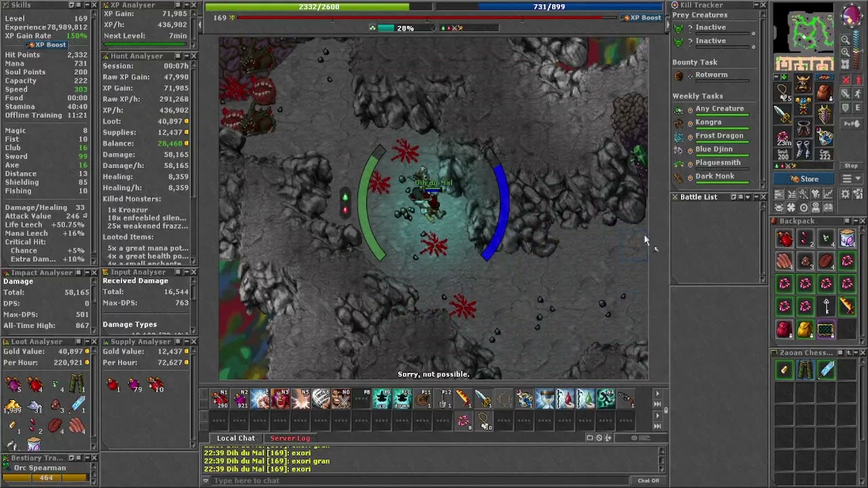The height and width of the screenshot is (488, 868).
Task: Use the N2 potion slot showing 921
Action: click(241, 399)
